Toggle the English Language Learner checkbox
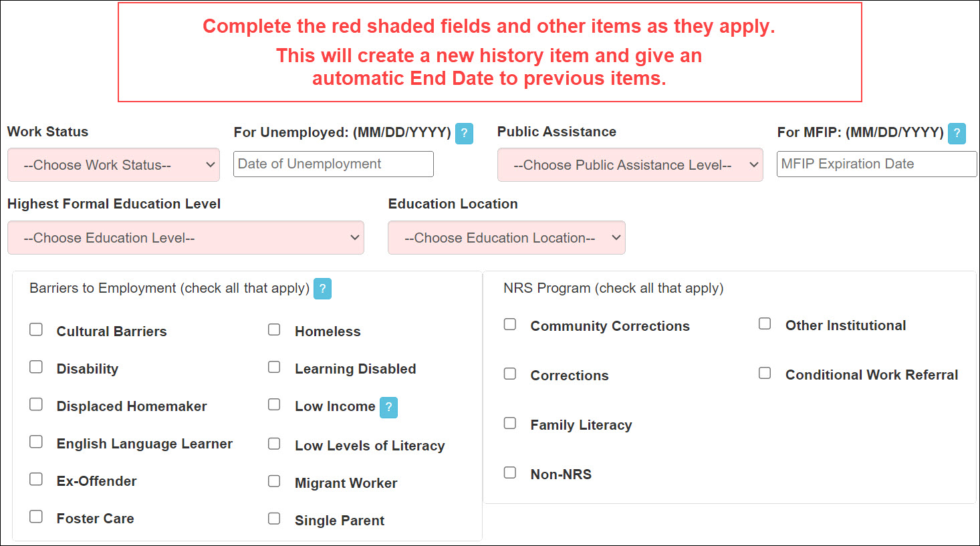The height and width of the screenshot is (546, 980). click(x=36, y=442)
